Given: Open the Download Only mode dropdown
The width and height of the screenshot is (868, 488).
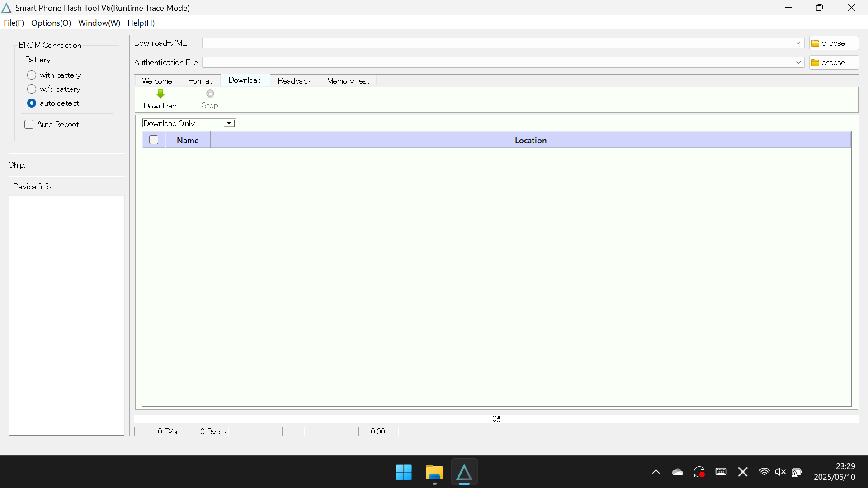Looking at the screenshot, I should (x=228, y=123).
